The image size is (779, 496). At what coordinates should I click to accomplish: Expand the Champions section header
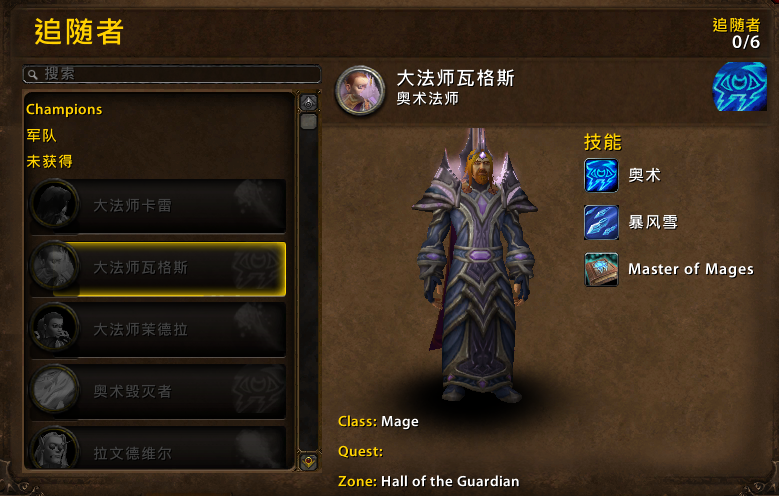(x=64, y=109)
